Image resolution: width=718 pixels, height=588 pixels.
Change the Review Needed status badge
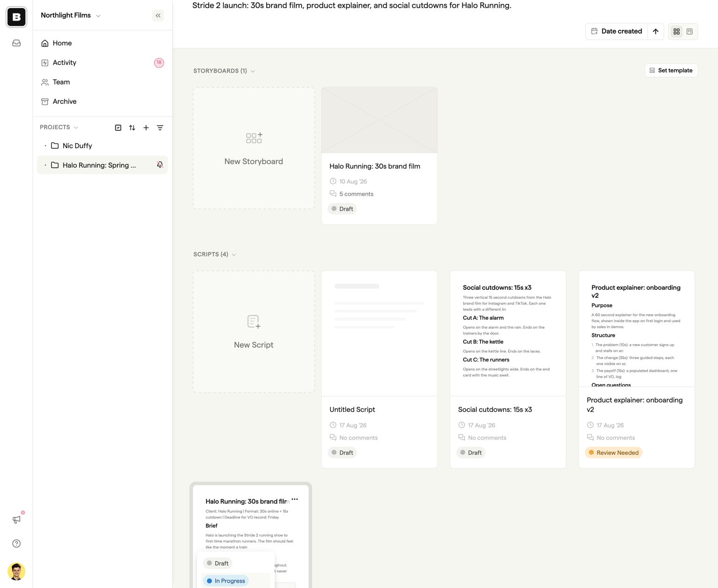[614, 452]
